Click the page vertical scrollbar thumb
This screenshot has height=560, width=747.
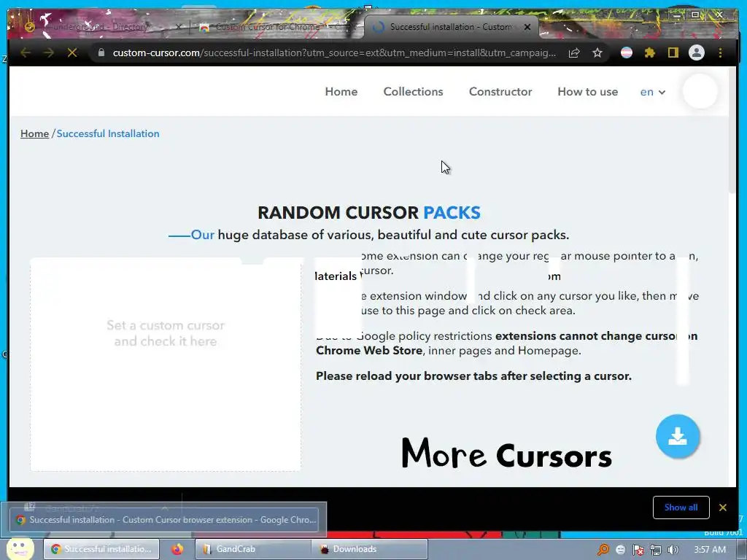(x=732, y=131)
